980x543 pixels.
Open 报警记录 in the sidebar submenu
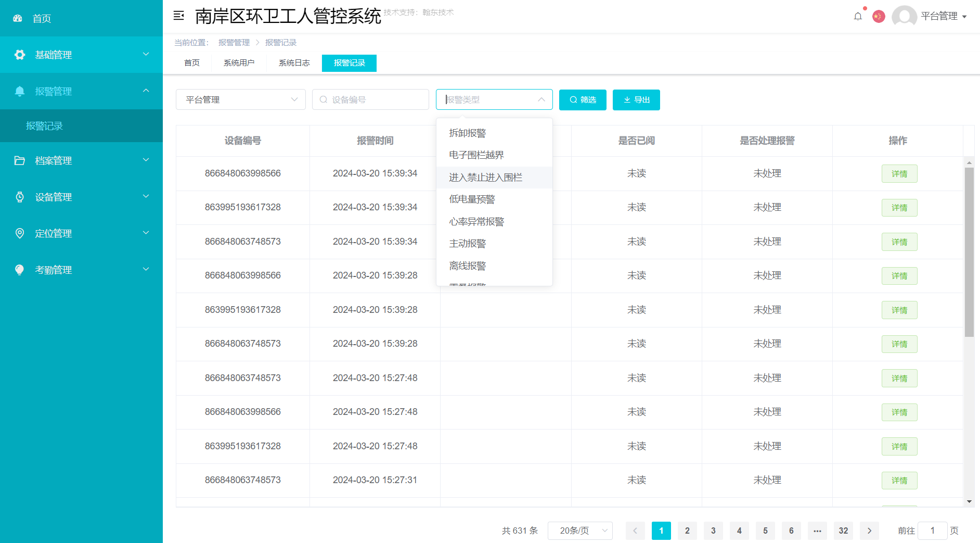[81, 126]
